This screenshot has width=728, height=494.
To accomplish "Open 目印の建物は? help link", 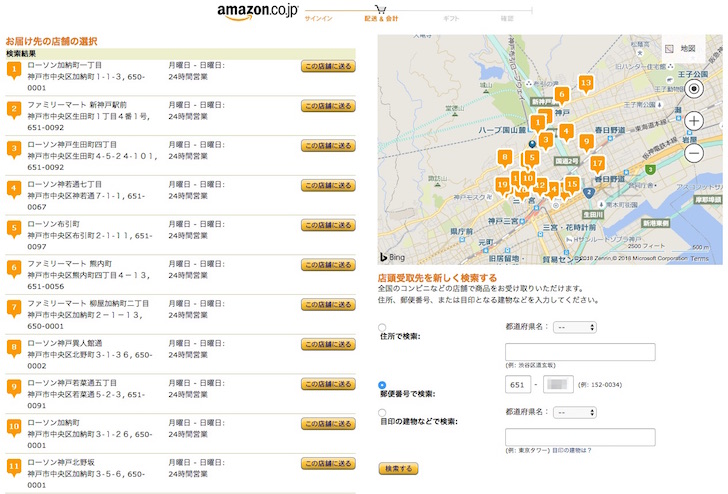I will [x=572, y=450].
